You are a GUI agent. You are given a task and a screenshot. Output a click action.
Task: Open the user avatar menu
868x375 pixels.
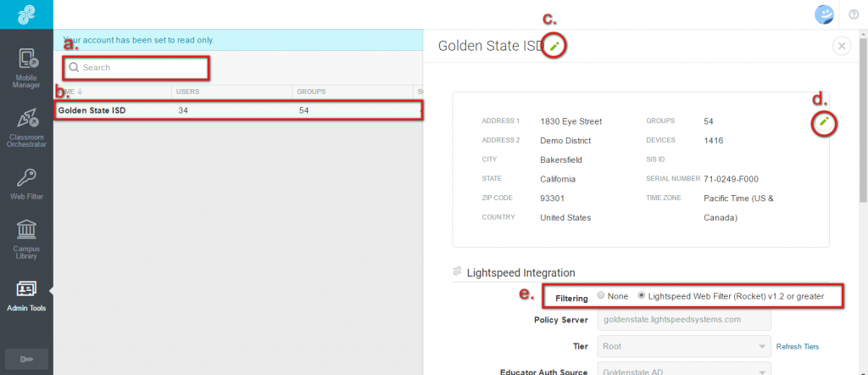(x=824, y=14)
